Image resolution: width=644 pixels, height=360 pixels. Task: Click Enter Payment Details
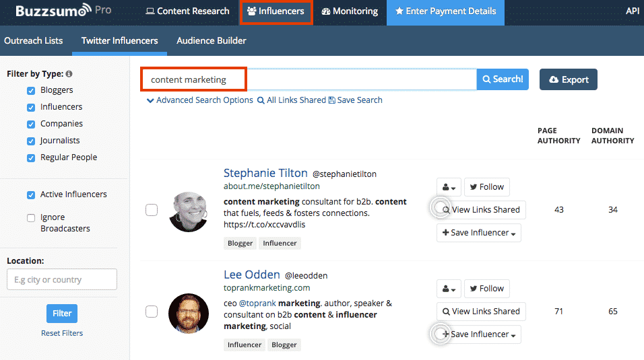446,11
